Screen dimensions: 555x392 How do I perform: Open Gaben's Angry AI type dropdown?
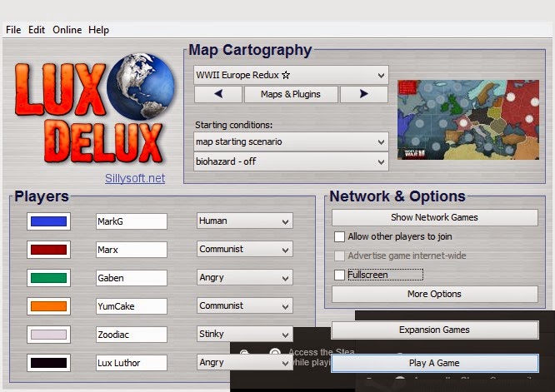click(x=245, y=277)
